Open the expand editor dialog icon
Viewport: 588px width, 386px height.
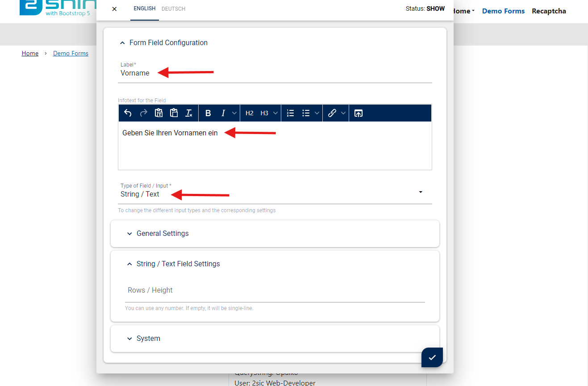(358, 113)
